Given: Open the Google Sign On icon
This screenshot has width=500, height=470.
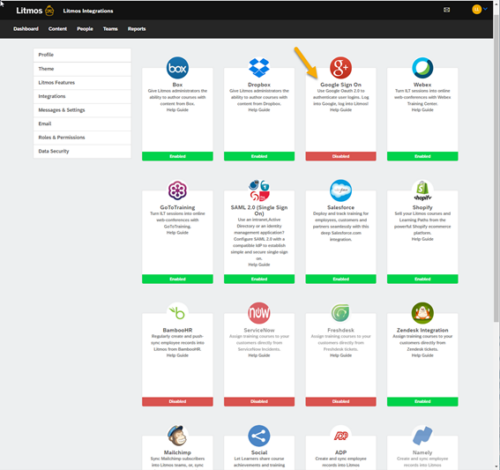Looking at the screenshot, I should tap(341, 68).
